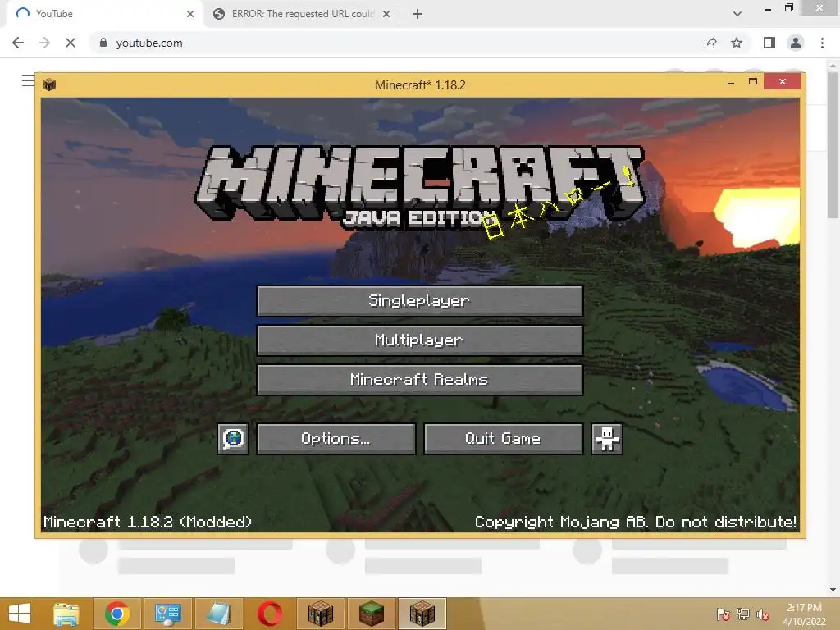This screenshot has height=630, width=840.
Task: Open the Multiplayer menu
Action: pos(419,340)
